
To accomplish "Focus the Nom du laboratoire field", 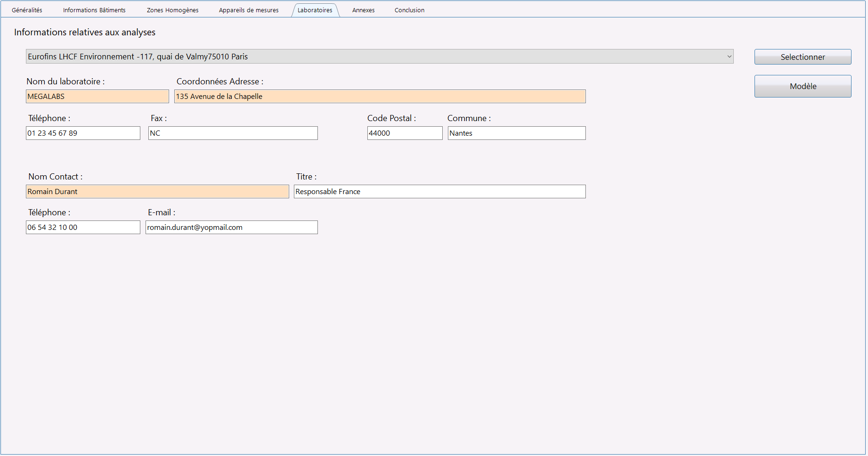I will 97,97.
